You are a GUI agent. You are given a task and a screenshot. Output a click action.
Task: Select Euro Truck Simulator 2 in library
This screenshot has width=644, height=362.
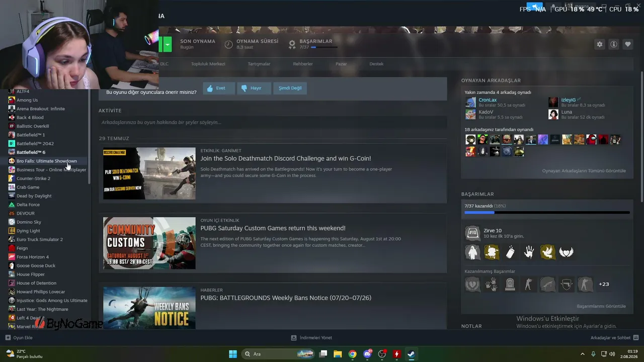pos(40,239)
